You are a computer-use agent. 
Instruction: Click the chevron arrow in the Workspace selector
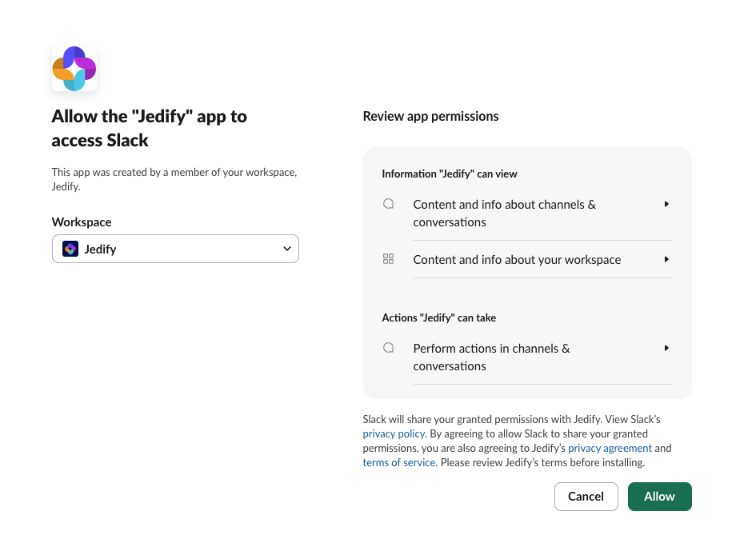click(x=287, y=249)
